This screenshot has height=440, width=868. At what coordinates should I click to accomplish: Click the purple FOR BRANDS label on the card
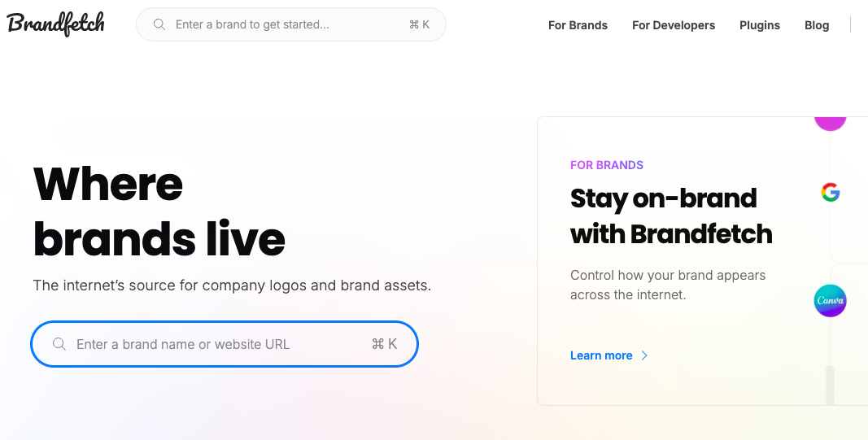point(607,165)
